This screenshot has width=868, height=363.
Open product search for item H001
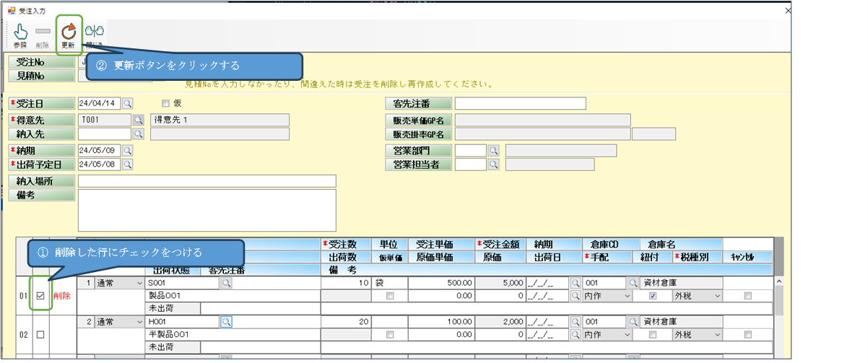point(226,322)
